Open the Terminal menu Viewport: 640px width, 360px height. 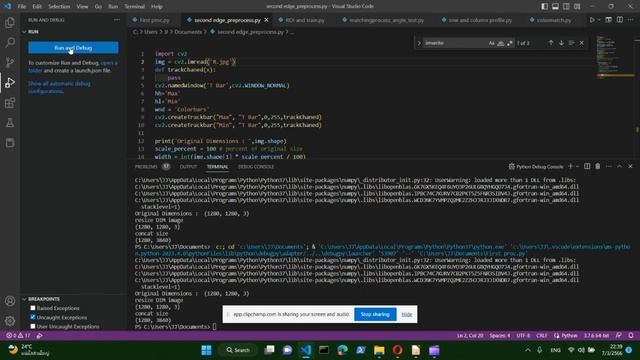[x=135, y=7]
